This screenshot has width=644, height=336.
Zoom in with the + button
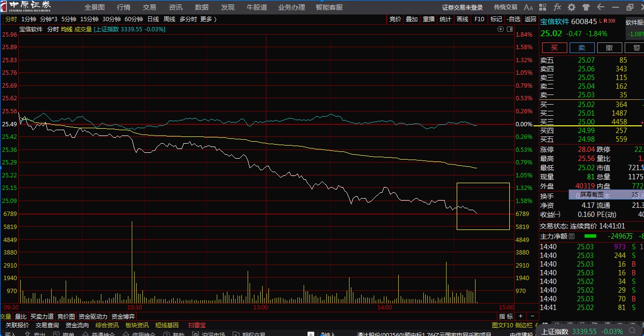tap(520, 316)
